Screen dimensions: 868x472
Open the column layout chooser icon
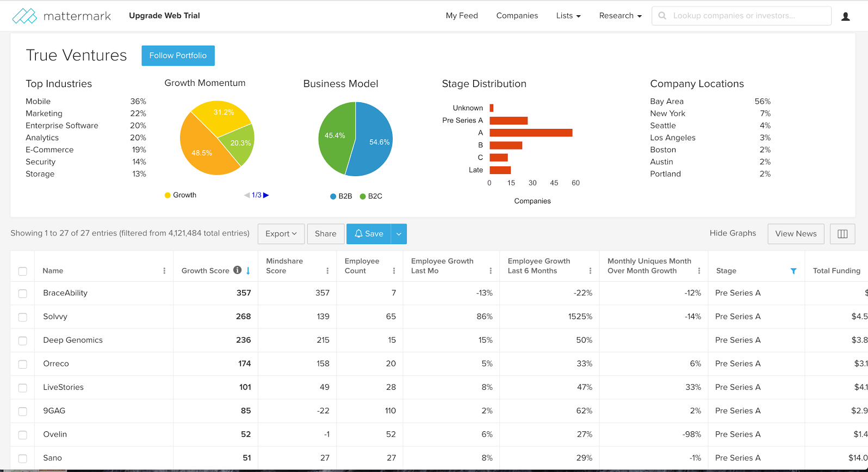coord(842,234)
